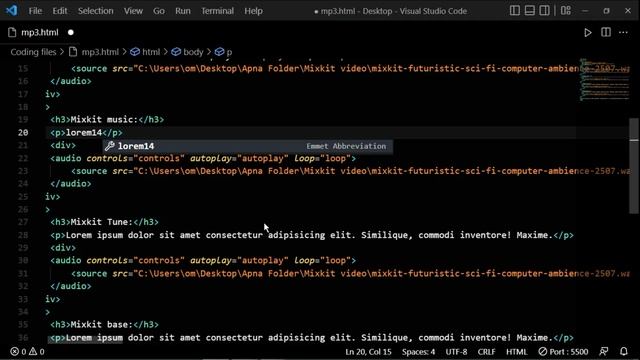Open the File menu
This screenshot has height=360, width=640.
(35, 11)
